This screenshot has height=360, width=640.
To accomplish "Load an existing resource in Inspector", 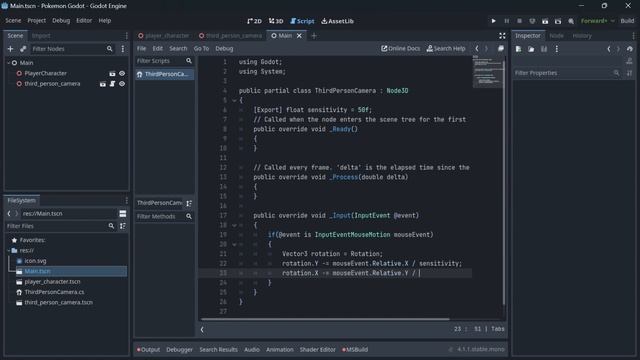I will (531, 49).
